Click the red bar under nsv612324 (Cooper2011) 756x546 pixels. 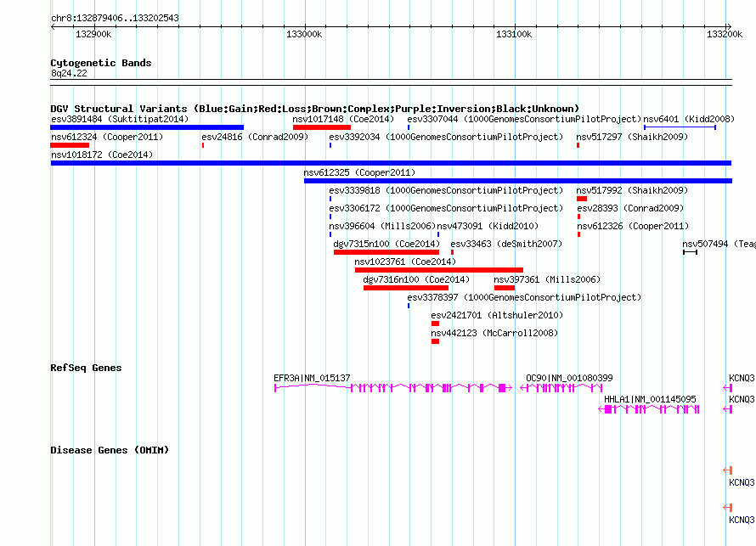pyautogui.click(x=70, y=145)
